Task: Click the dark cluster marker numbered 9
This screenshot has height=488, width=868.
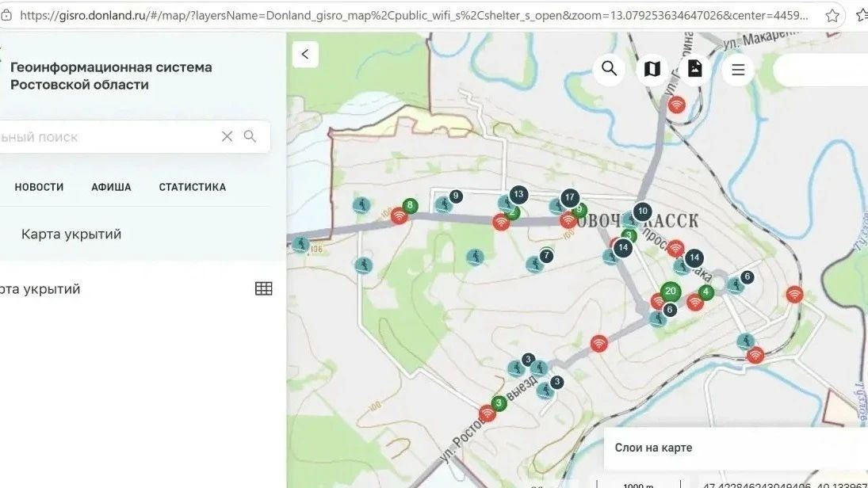Action: coord(456,196)
